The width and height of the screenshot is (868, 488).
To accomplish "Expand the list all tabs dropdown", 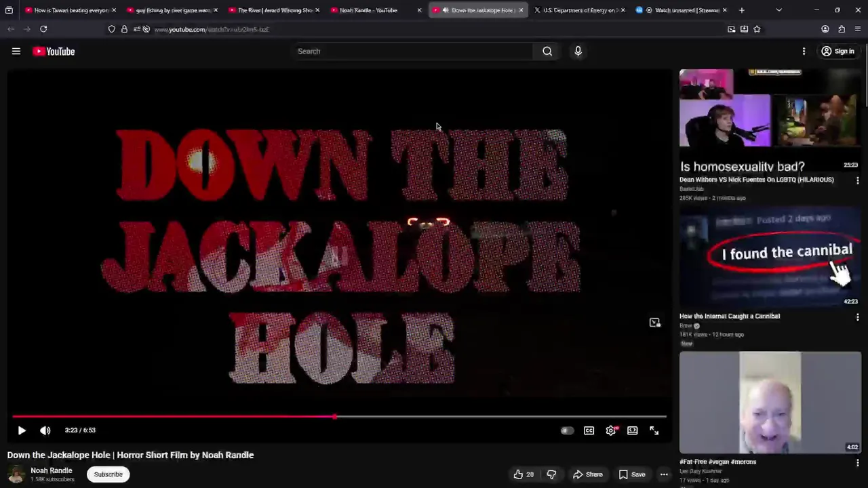I will click(778, 10).
